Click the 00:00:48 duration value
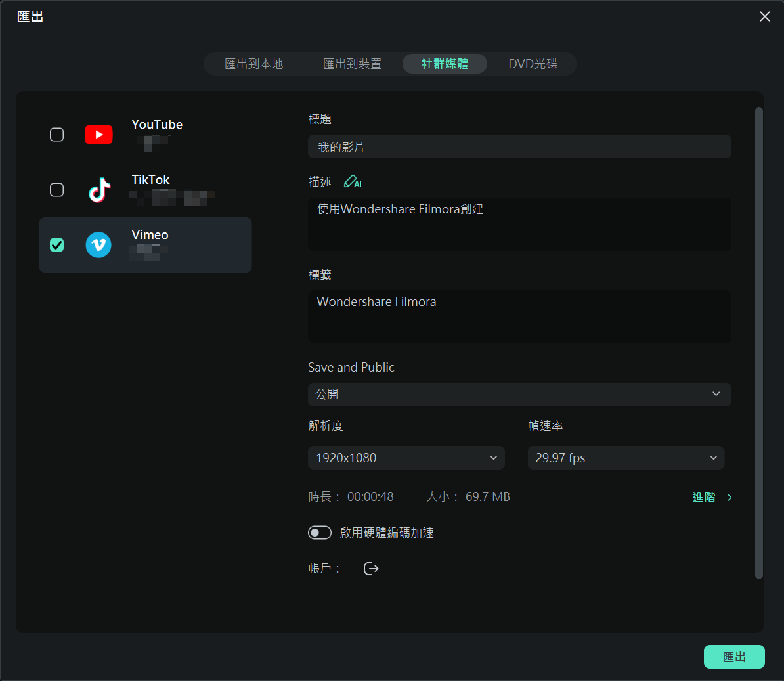 pyautogui.click(x=370, y=497)
